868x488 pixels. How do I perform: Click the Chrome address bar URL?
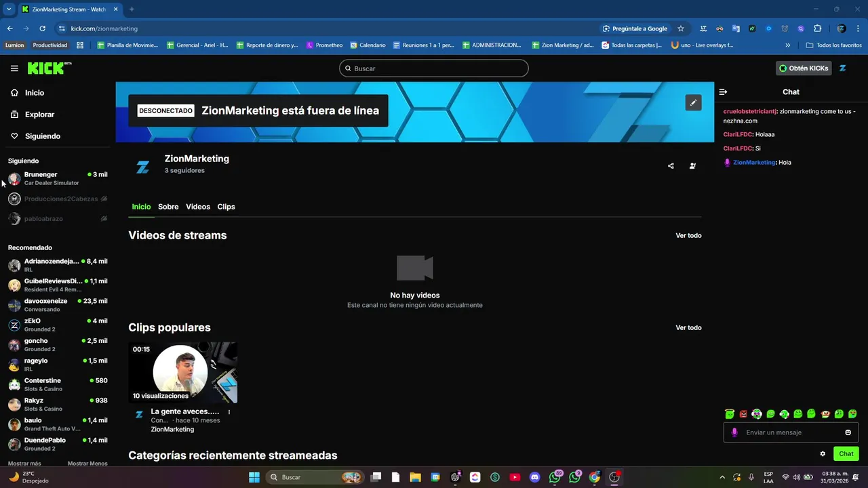coord(104,28)
